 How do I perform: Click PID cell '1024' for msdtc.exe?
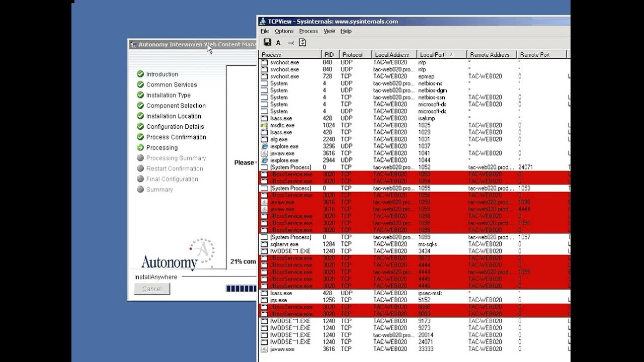[x=328, y=125]
